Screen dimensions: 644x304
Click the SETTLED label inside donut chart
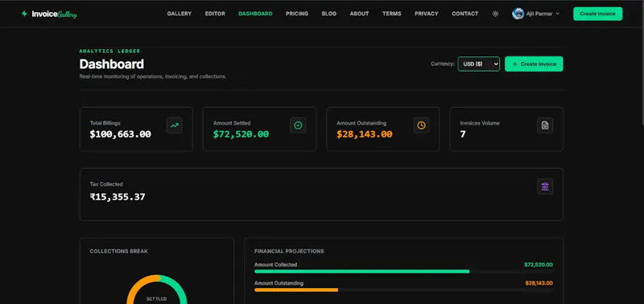(x=157, y=299)
